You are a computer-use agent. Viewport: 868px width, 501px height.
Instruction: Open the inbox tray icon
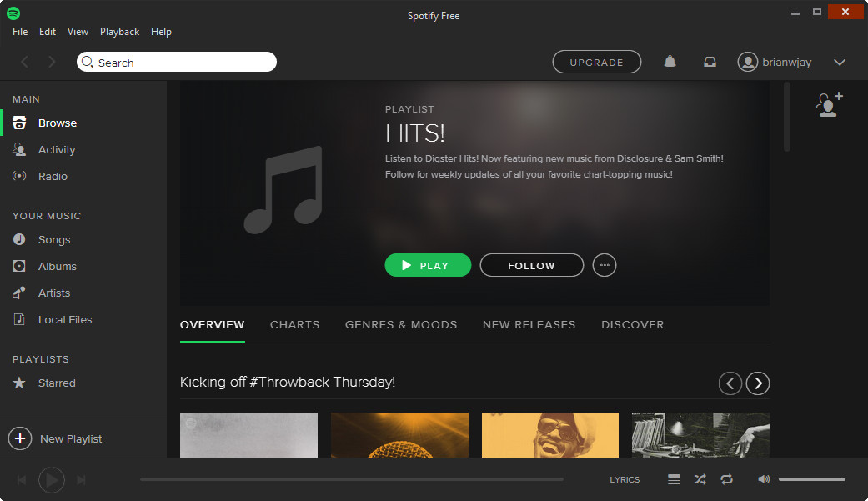tap(710, 62)
